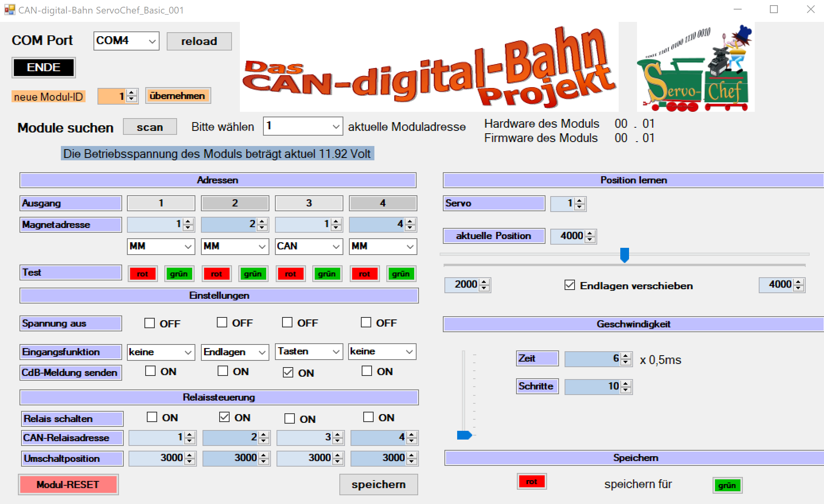Open the COM Port dropdown showing COM4
The image size is (824, 504).
tap(126, 41)
